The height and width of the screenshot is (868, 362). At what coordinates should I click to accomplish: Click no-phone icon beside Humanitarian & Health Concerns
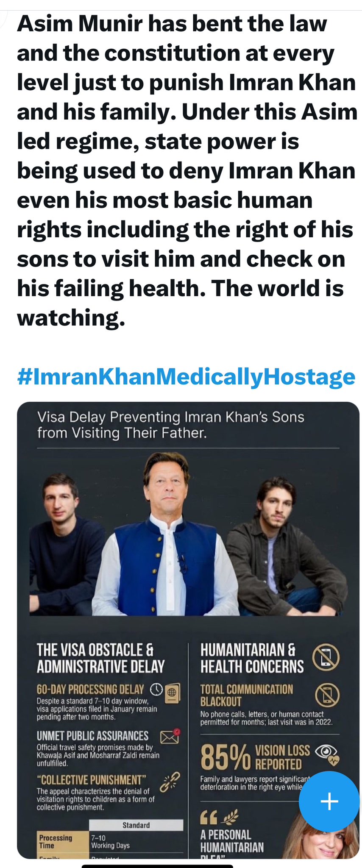(326, 657)
